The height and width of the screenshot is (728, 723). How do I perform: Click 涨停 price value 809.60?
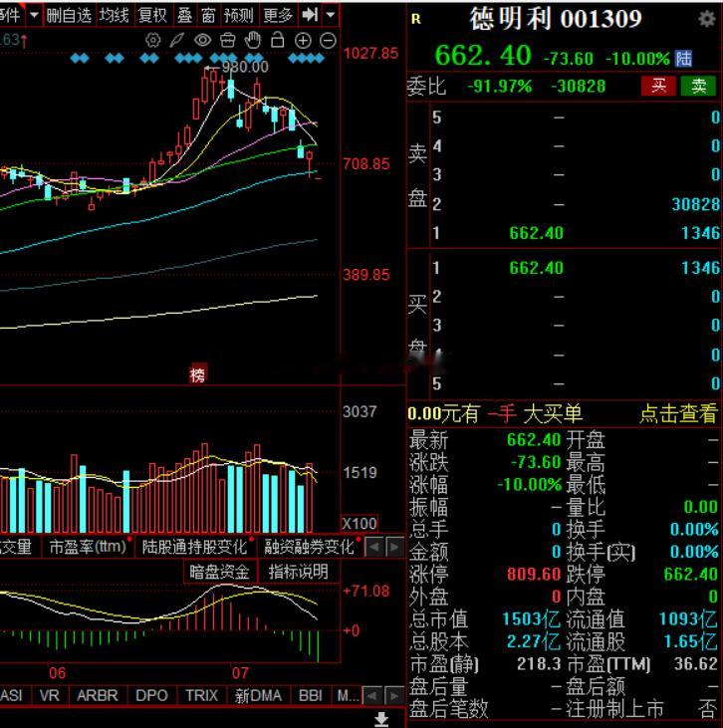click(x=534, y=574)
